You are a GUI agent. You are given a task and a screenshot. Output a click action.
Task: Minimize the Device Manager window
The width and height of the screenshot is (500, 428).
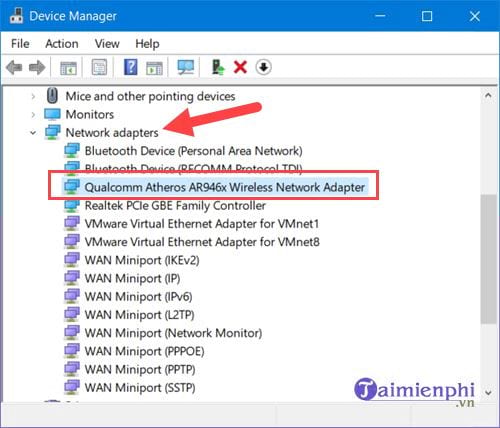[x=380, y=16]
